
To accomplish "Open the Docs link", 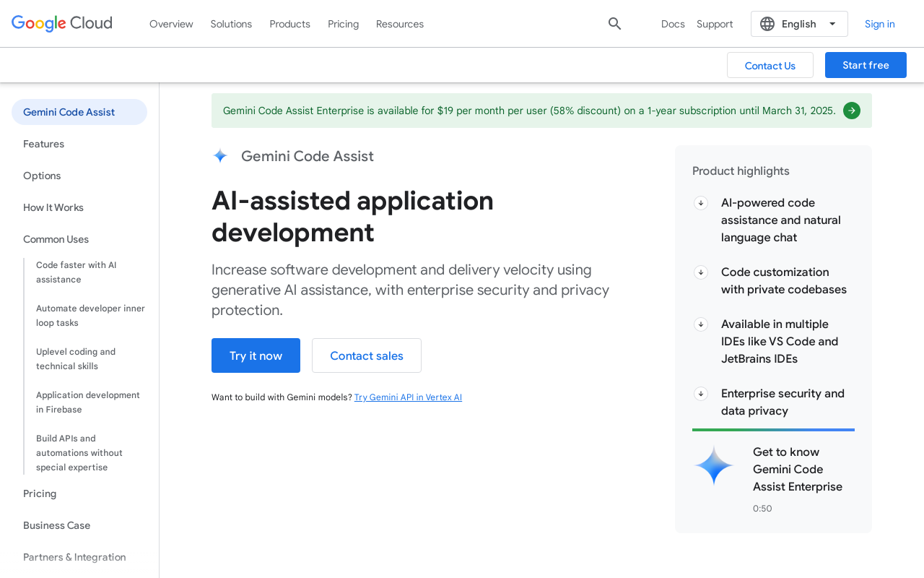I will [x=673, y=24].
